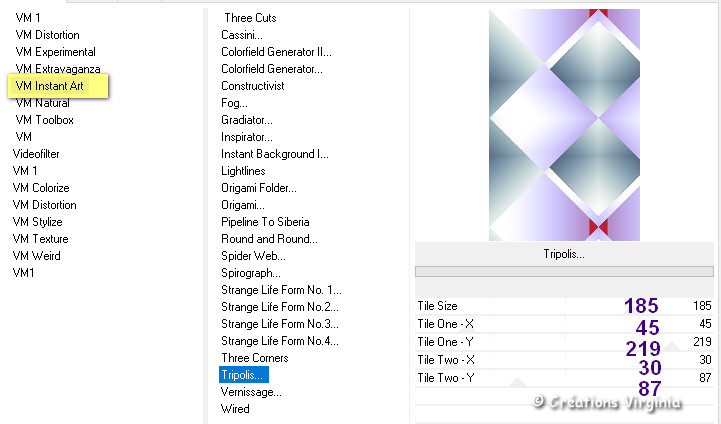721x424 pixels.
Task: Open the VM Natural category
Action: [x=43, y=103]
